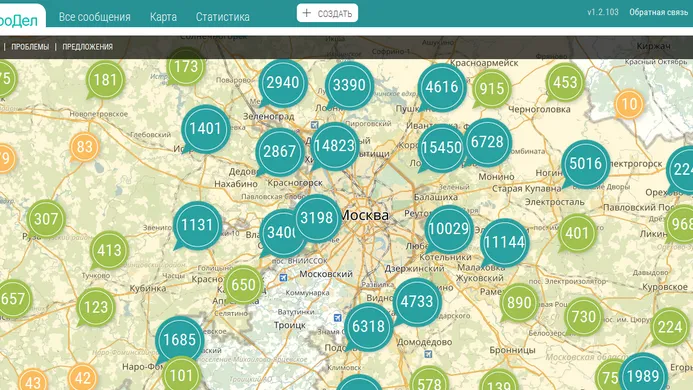Open the orange 10 cluster marker
Screen dimensions: 693x390
pyautogui.click(x=629, y=104)
